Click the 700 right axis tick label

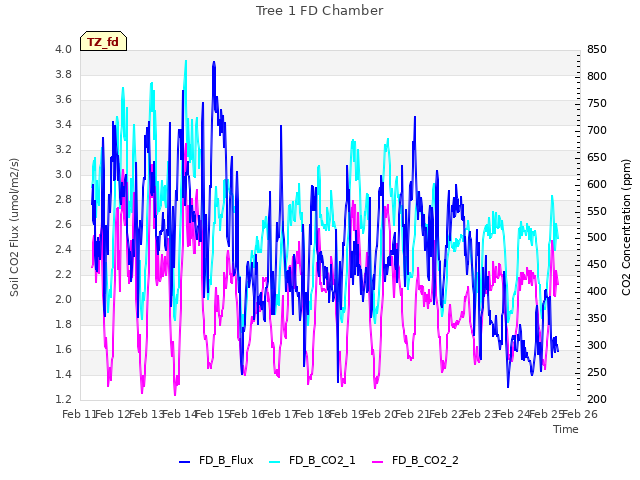click(597, 130)
